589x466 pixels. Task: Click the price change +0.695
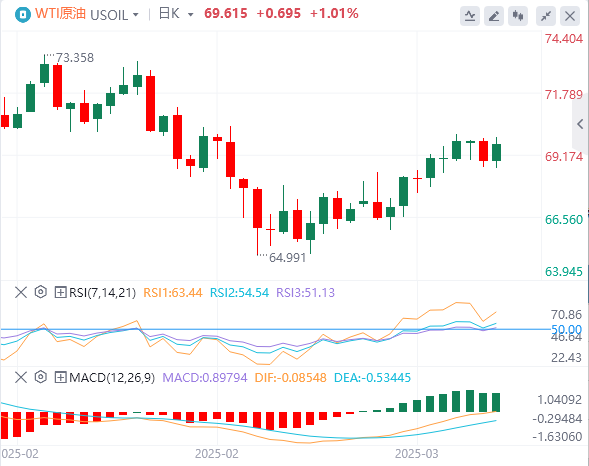point(279,14)
